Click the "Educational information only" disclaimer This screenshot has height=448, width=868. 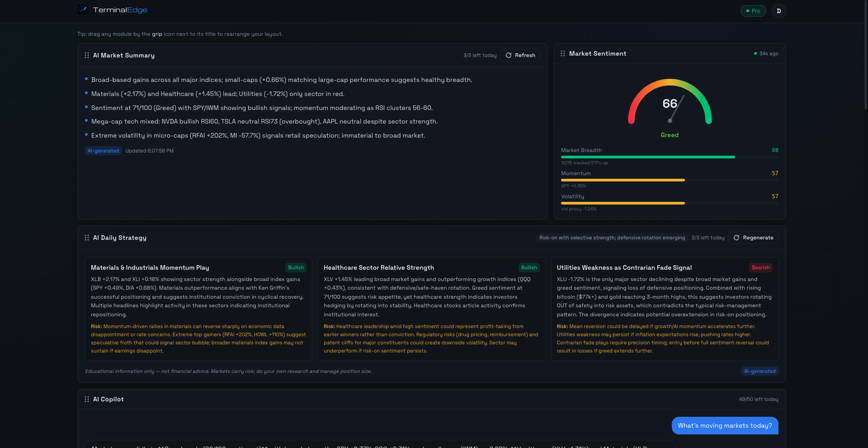point(228,371)
